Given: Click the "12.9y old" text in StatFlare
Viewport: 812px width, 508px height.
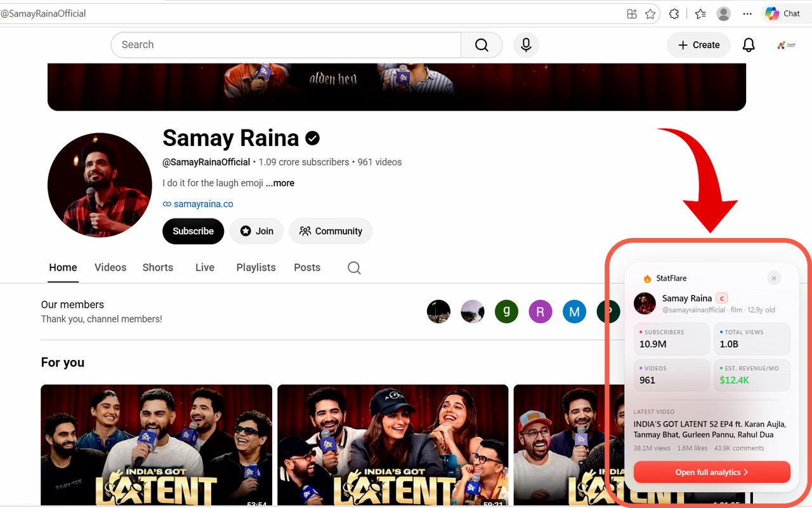Looking at the screenshot, I should pos(761,310).
